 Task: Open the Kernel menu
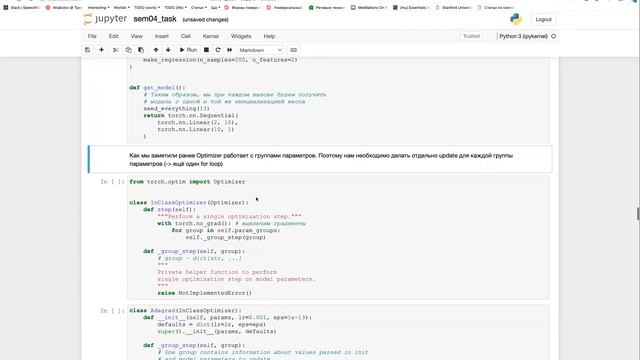click(x=211, y=36)
